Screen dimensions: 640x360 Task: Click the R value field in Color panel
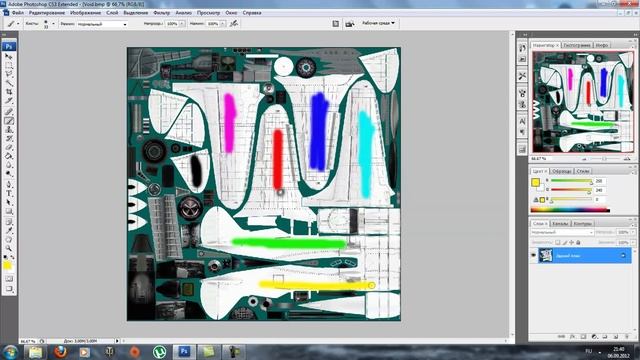[600, 181]
